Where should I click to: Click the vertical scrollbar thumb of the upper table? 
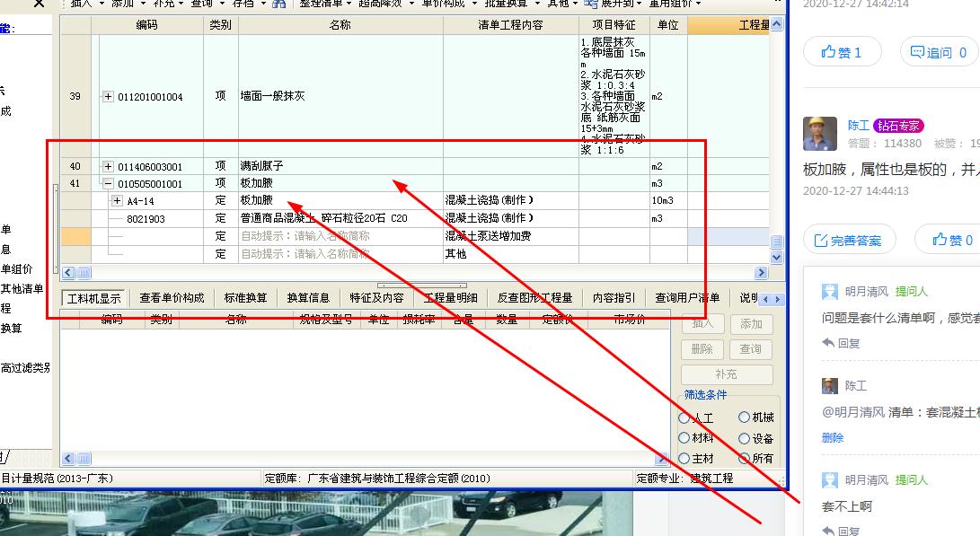[776, 242]
